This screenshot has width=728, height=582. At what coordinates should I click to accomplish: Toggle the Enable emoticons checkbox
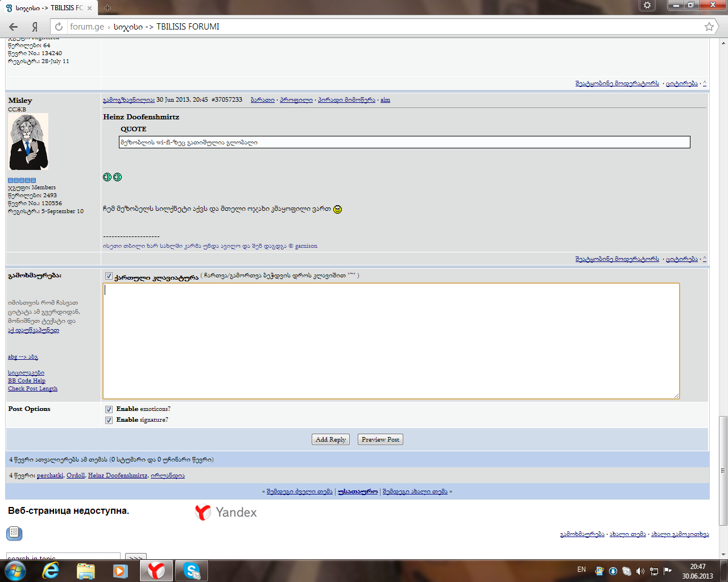pyautogui.click(x=109, y=409)
